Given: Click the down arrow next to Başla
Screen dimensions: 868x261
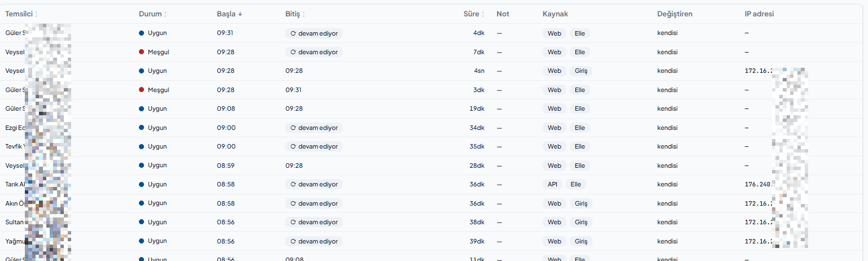Looking at the screenshot, I should [x=240, y=14].
